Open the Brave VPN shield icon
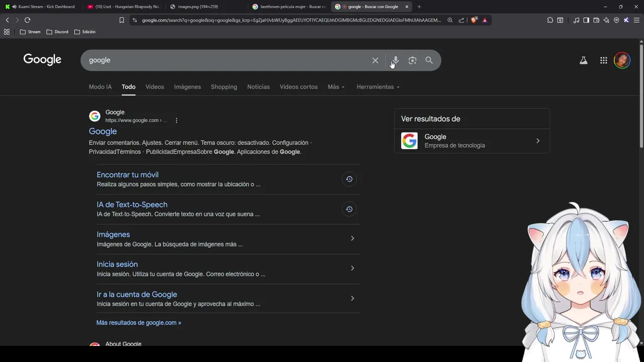 tap(616, 20)
